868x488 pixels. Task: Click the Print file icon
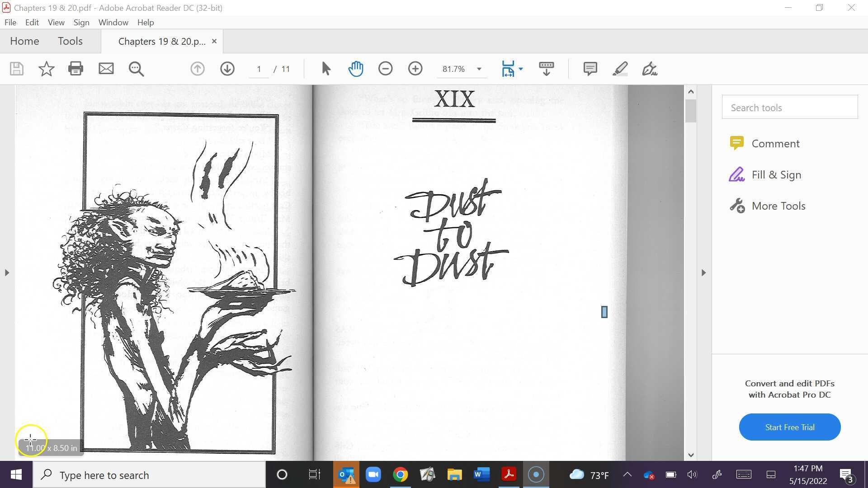(75, 69)
